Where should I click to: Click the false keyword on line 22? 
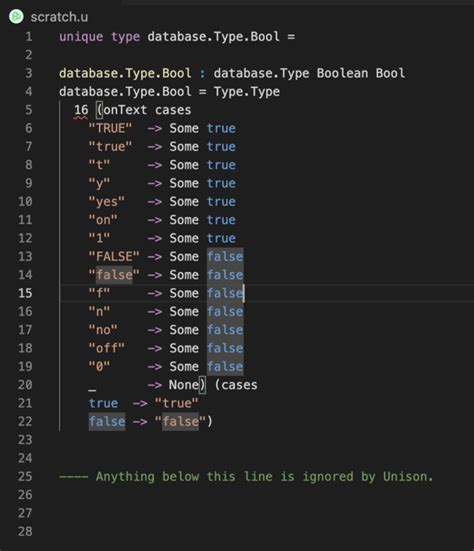click(107, 421)
